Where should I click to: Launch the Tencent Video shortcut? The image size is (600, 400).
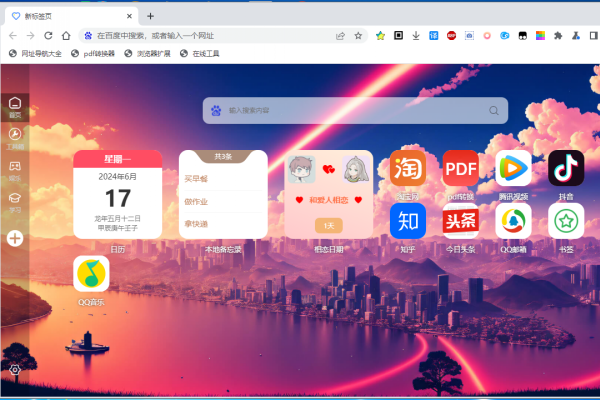coord(513,168)
